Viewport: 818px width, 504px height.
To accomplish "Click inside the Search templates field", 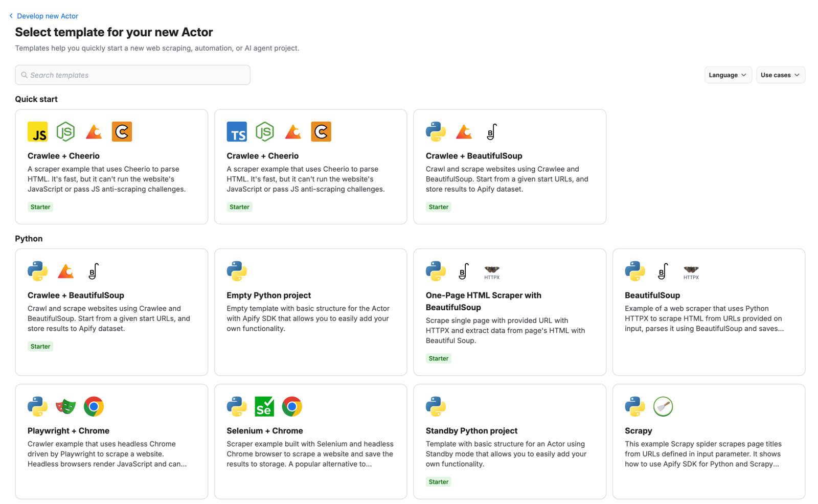I will (132, 75).
